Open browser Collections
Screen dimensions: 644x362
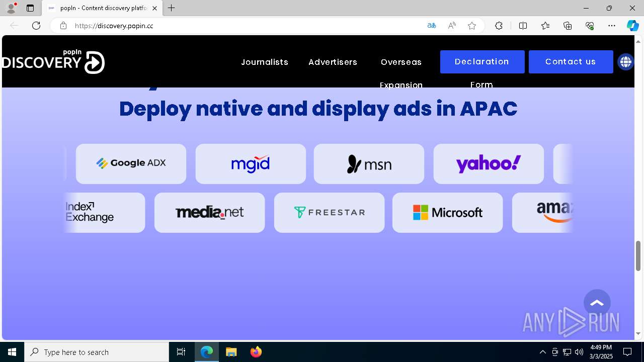tap(568, 26)
